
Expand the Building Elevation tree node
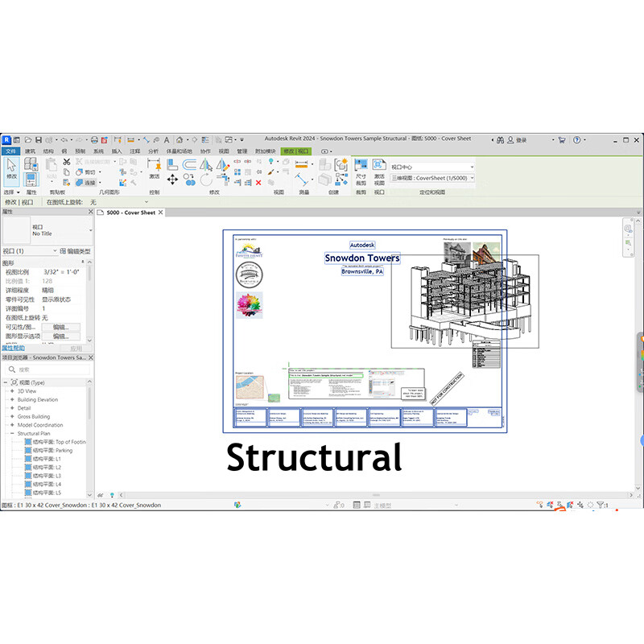[12, 399]
